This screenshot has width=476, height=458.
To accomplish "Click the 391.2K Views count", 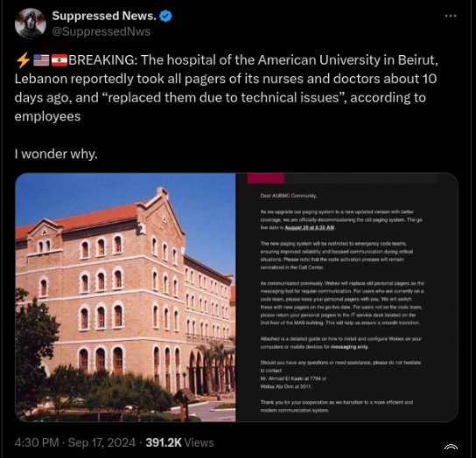I will 179,442.
